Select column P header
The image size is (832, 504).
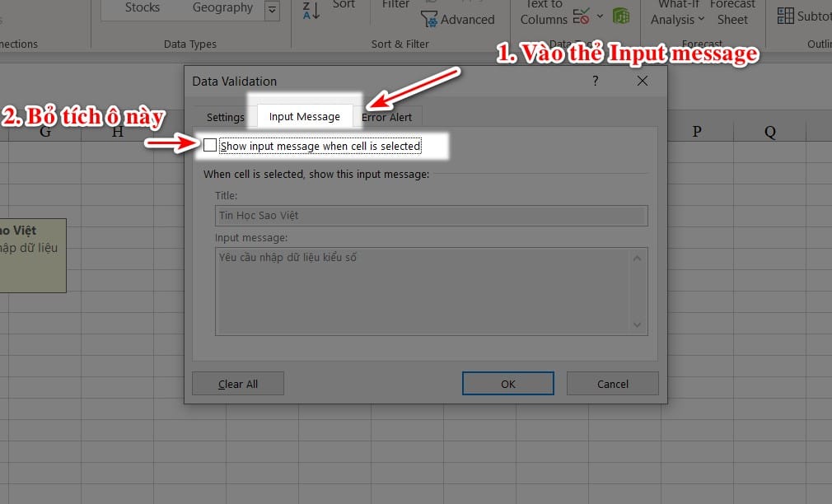coord(697,132)
